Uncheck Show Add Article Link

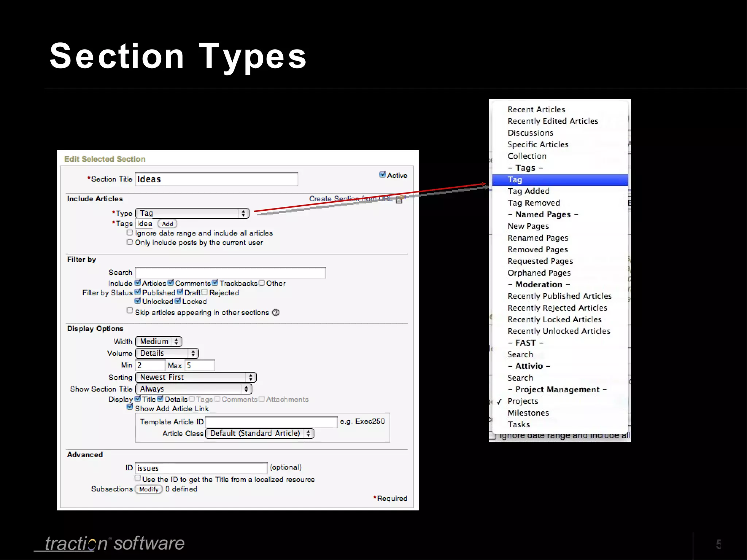coord(129,407)
